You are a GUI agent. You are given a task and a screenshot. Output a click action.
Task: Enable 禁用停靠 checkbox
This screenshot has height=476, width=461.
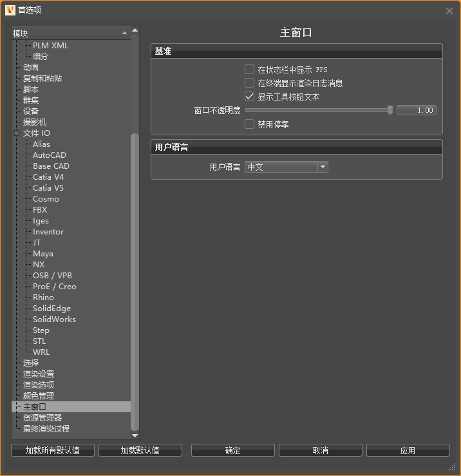tap(249, 124)
